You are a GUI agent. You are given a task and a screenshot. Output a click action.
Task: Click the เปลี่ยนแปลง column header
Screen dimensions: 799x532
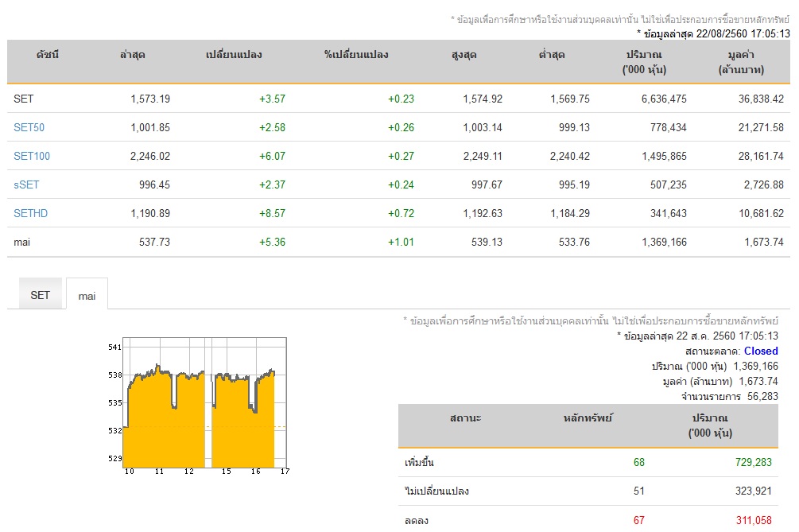[x=234, y=55]
